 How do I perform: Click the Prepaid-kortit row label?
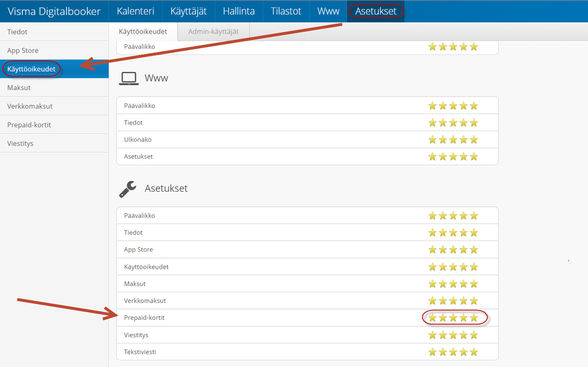coord(144,318)
